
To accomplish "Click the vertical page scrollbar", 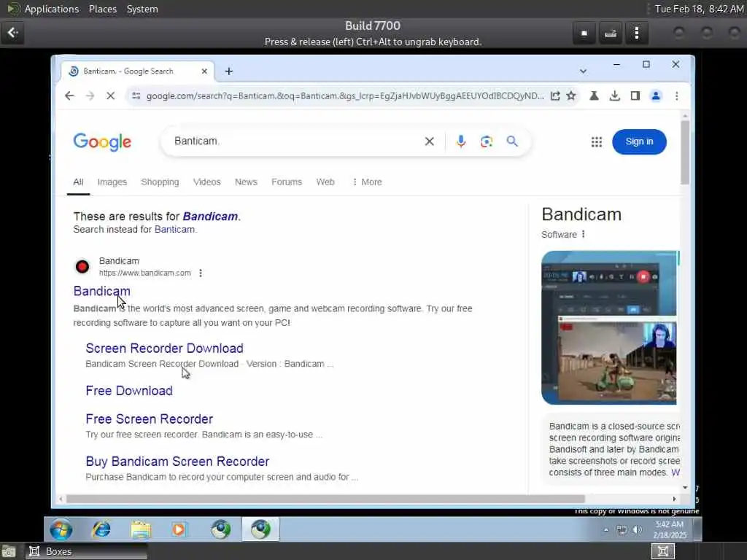I will (685, 152).
